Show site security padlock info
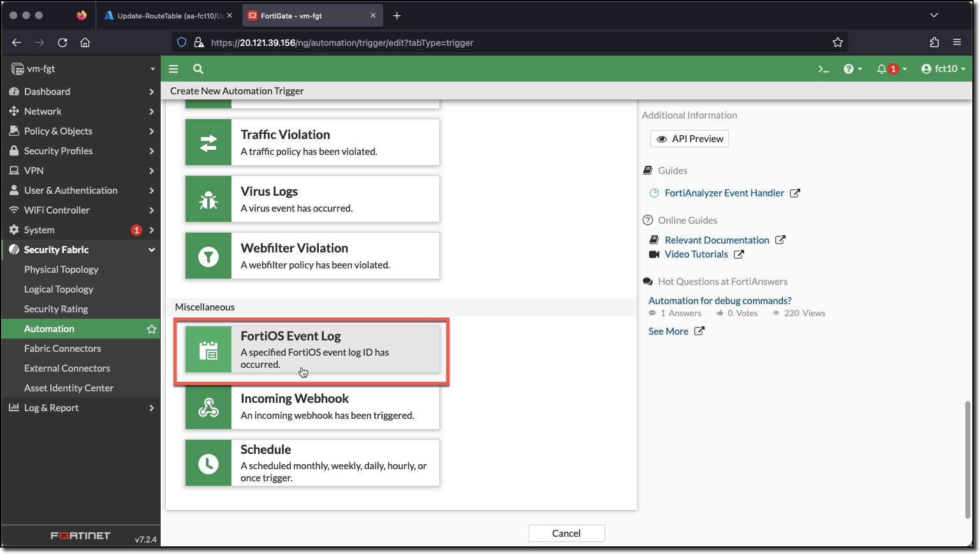This screenshot has width=980, height=554. point(199,43)
